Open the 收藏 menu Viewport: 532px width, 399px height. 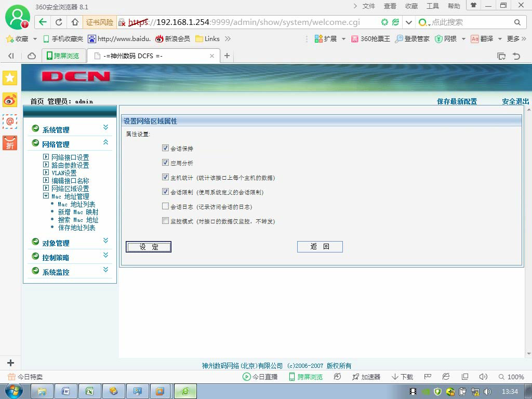[411, 6]
